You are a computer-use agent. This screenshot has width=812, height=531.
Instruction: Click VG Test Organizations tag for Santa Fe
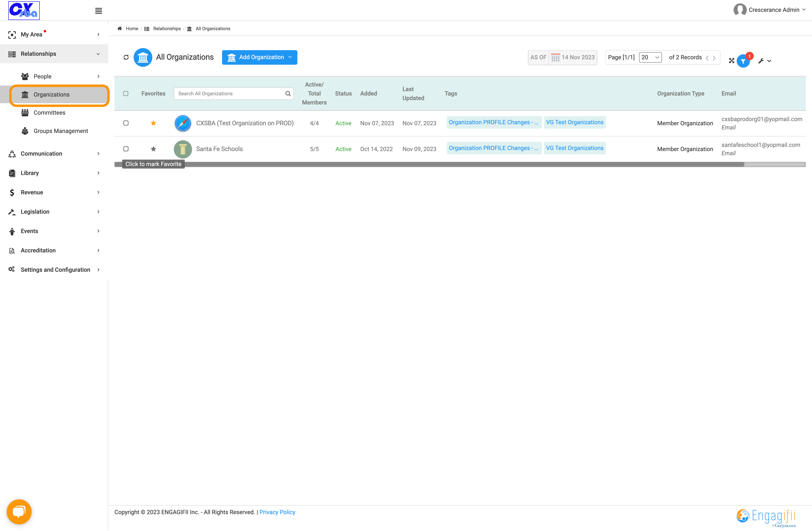point(575,148)
